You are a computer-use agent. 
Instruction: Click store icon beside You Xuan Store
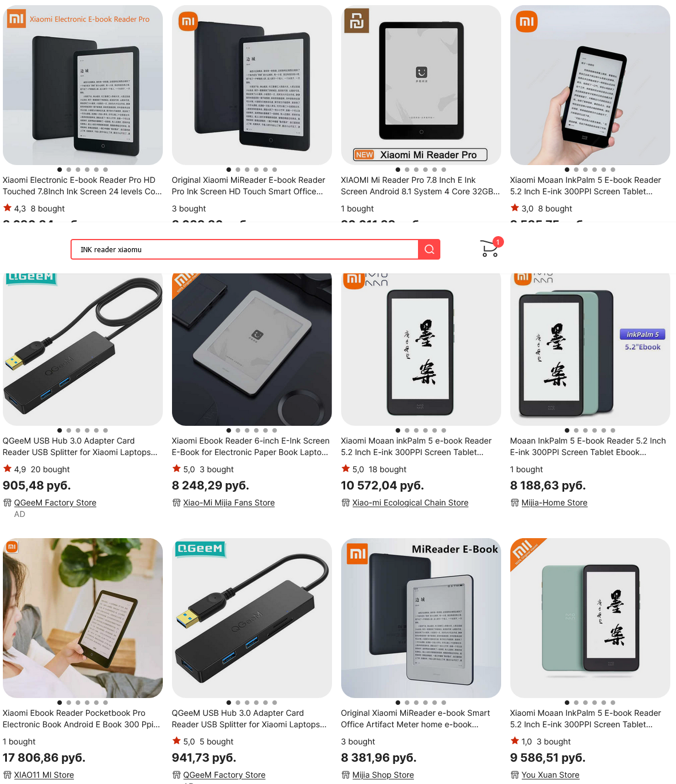515,775
